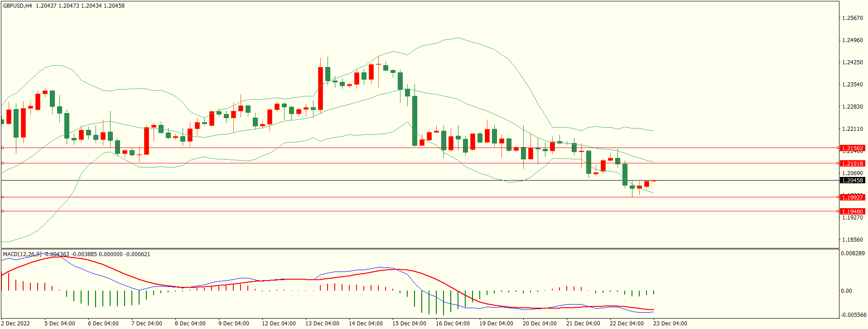The width and height of the screenshot is (868, 329).
Task: Click the GBPUSD,H4 chart title text
Action: point(17,6)
